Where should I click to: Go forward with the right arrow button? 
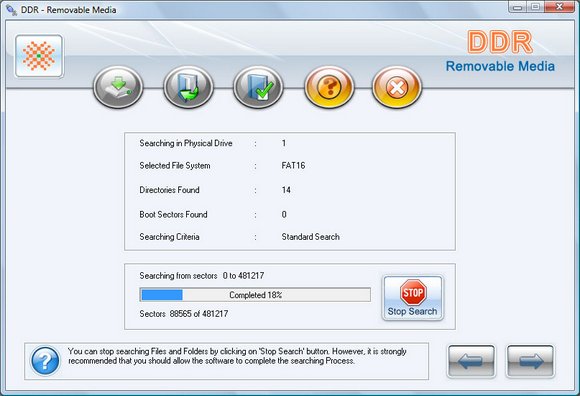(x=530, y=361)
